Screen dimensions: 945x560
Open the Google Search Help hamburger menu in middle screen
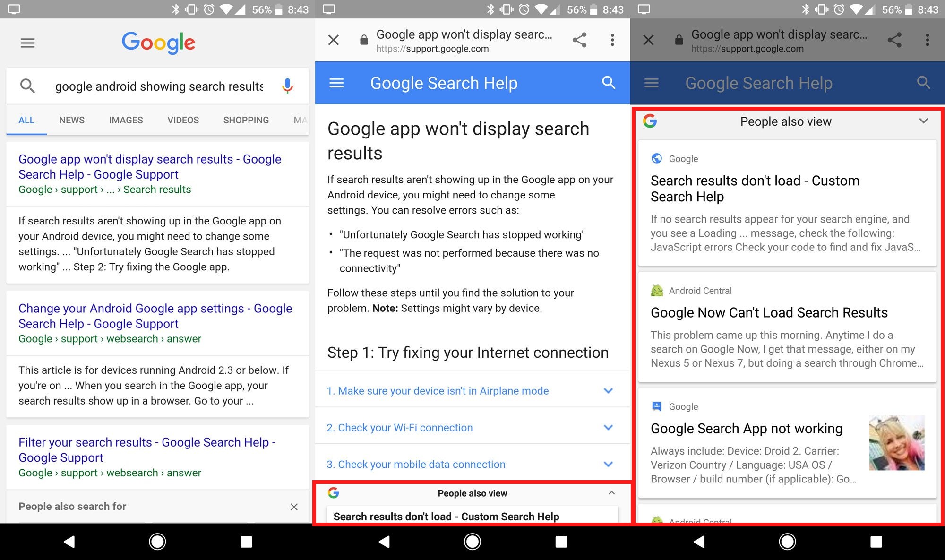(336, 83)
